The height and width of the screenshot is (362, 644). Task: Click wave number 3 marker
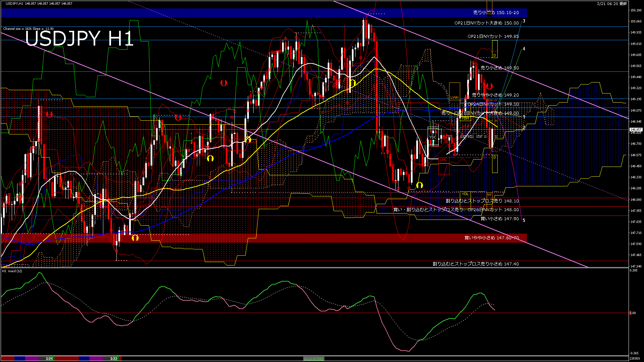coord(524,21)
